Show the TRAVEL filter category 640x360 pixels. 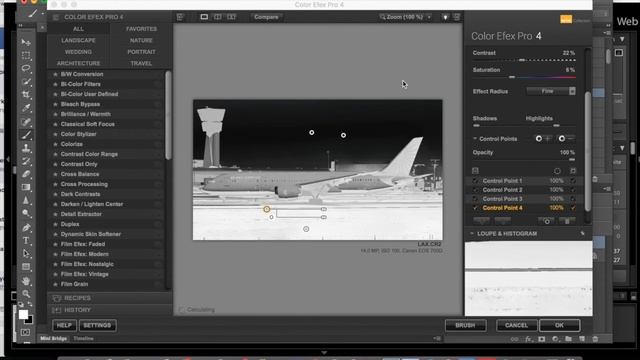point(141,63)
